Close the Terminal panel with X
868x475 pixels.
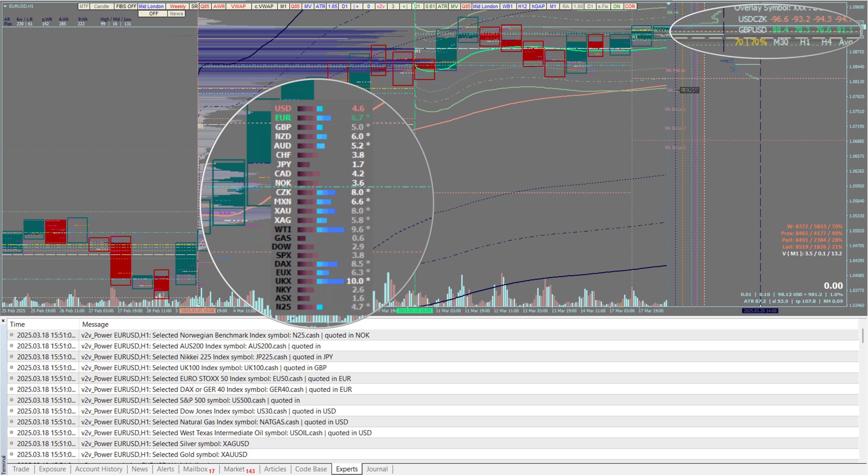(x=3, y=321)
